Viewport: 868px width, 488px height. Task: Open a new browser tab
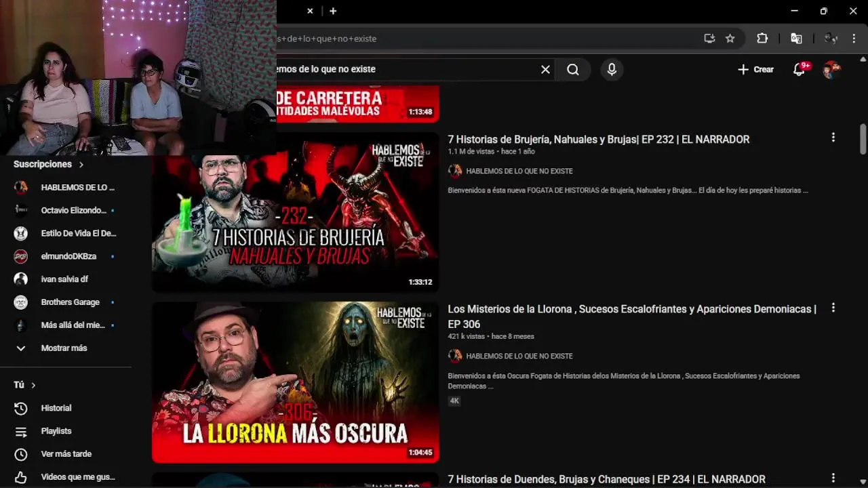point(333,11)
